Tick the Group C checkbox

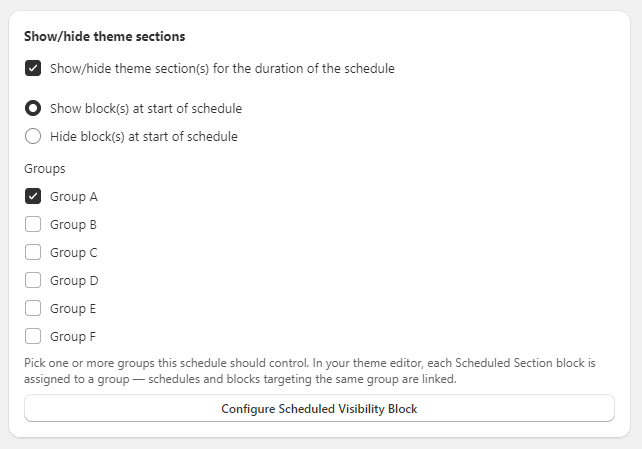click(33, 253)
